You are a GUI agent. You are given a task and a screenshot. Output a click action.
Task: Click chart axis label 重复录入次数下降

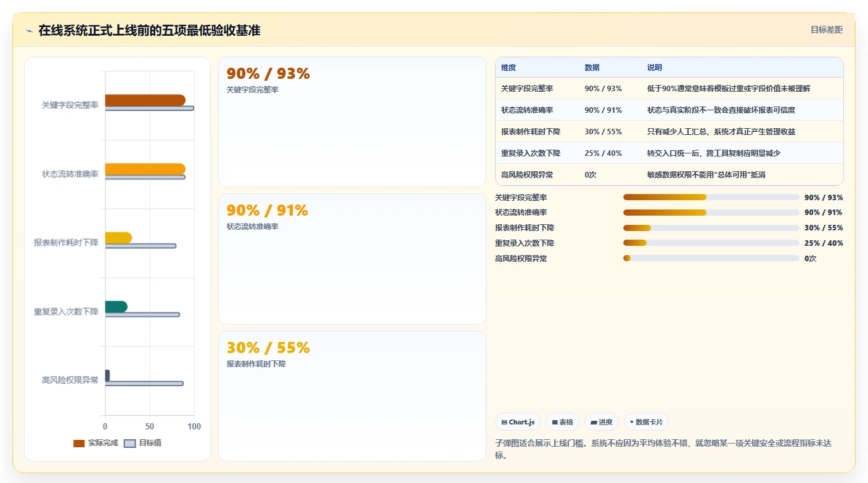pyautogui.click(x=67, y=312)
